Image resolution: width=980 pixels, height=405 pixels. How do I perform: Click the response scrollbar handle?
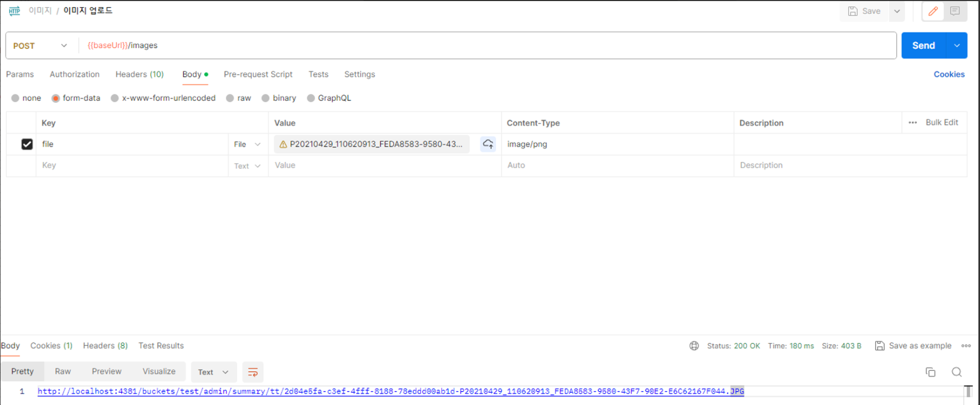[968, 391]
